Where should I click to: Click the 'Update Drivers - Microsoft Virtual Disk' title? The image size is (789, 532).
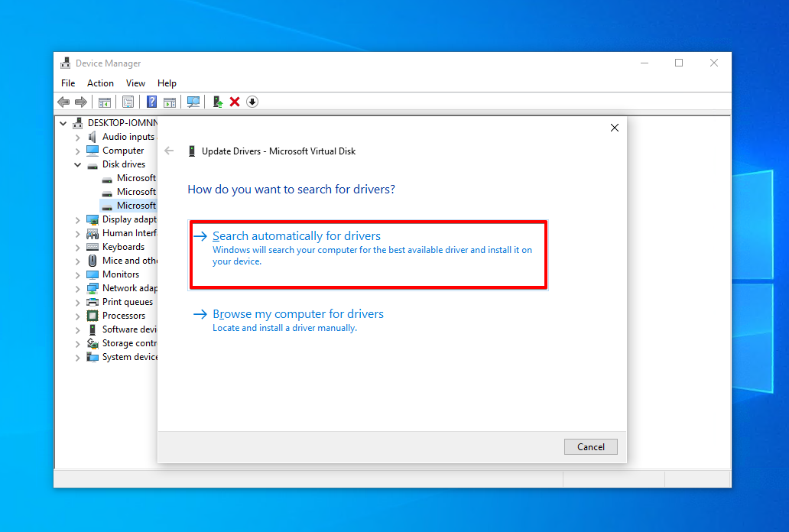279,151
